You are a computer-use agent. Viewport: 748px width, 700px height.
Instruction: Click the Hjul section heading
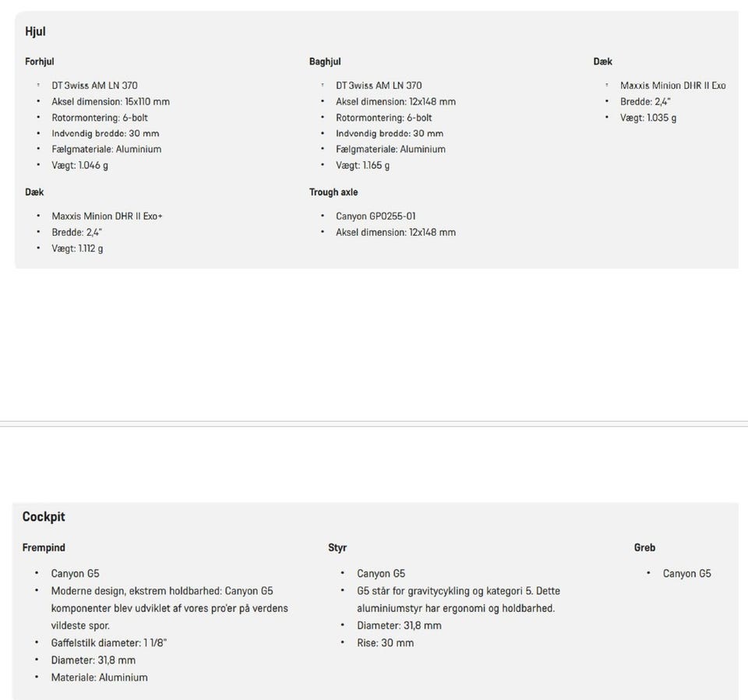[x=35, y=32]
